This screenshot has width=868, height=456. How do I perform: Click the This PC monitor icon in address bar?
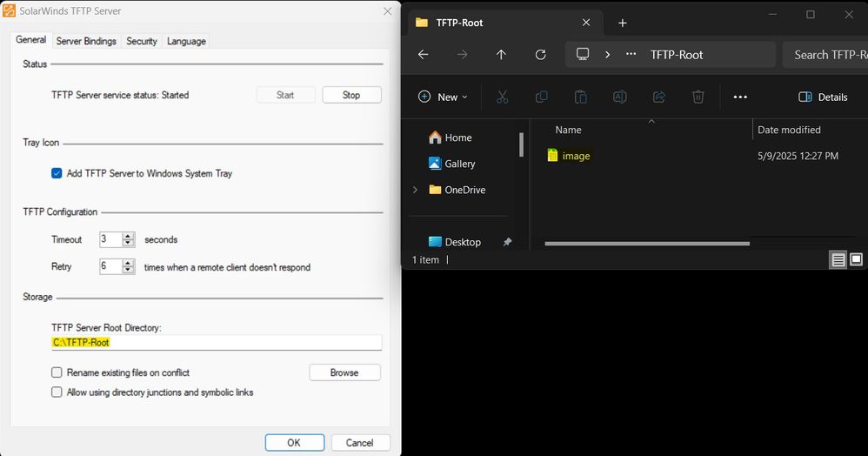click(583, 54)
